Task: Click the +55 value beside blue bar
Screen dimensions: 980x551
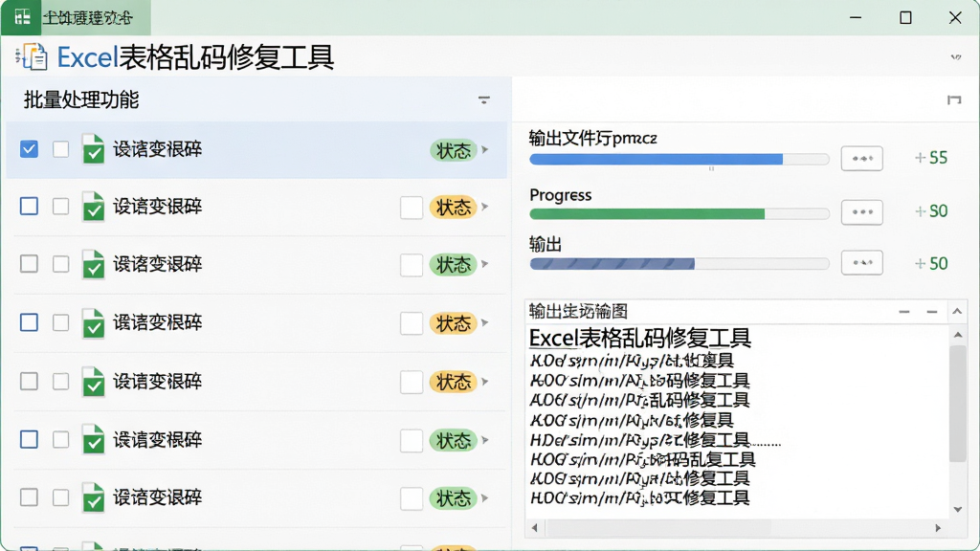Action: point(931,158)
